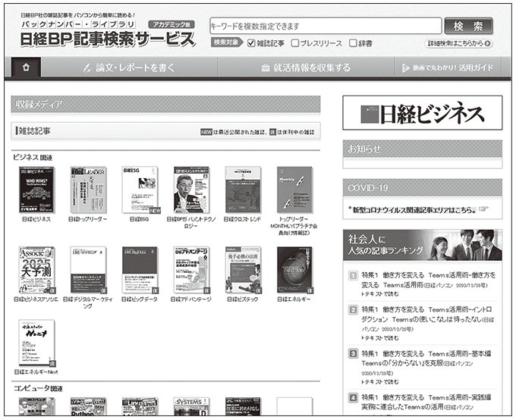Open the Linux magazine cover in computer row

coord(140,406)
